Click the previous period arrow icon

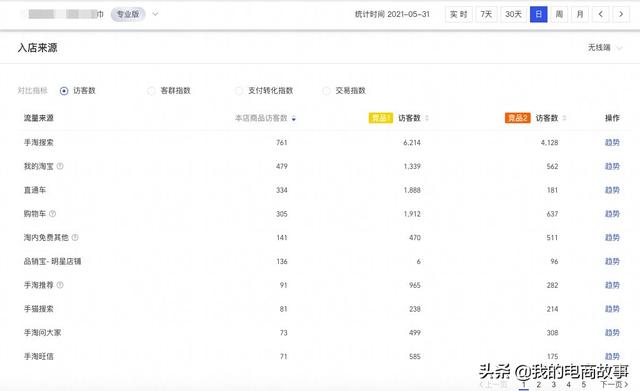click(x=600, y=14)
